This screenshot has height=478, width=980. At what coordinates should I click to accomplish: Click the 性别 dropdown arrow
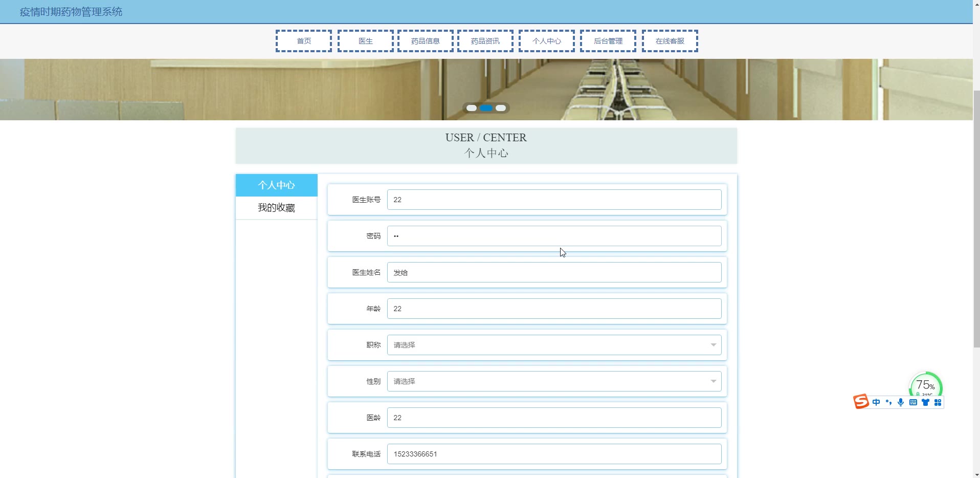point(714,381)
